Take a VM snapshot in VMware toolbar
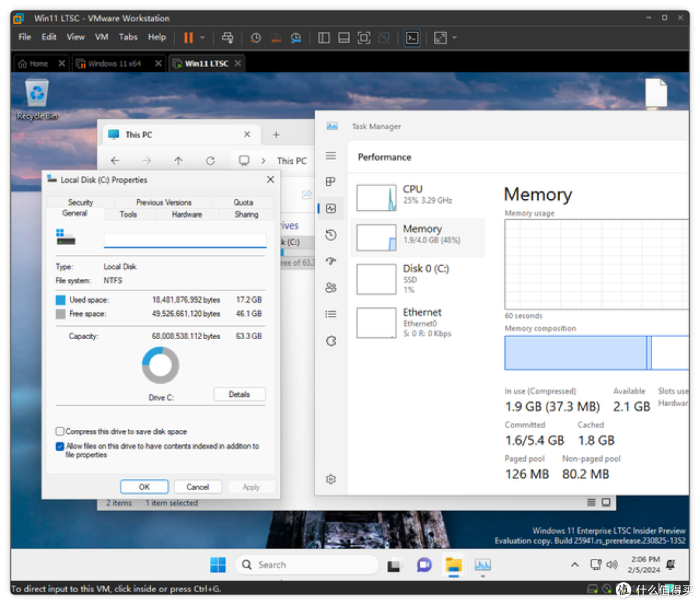Image resolution: width=700 pixels, height=605 pixels. (x=255, y=38)
